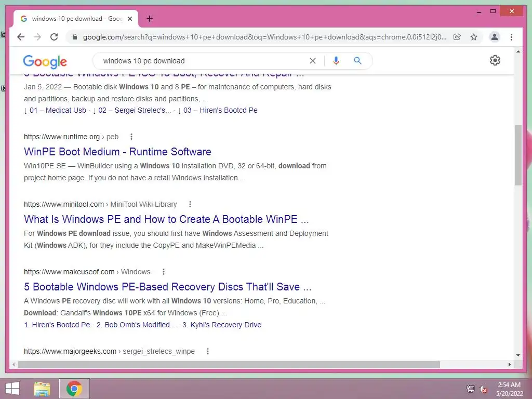This screenshot has width=532, height=399.
Task: Click the horizontal scrollbar thumb
Action: click(229, 364)
